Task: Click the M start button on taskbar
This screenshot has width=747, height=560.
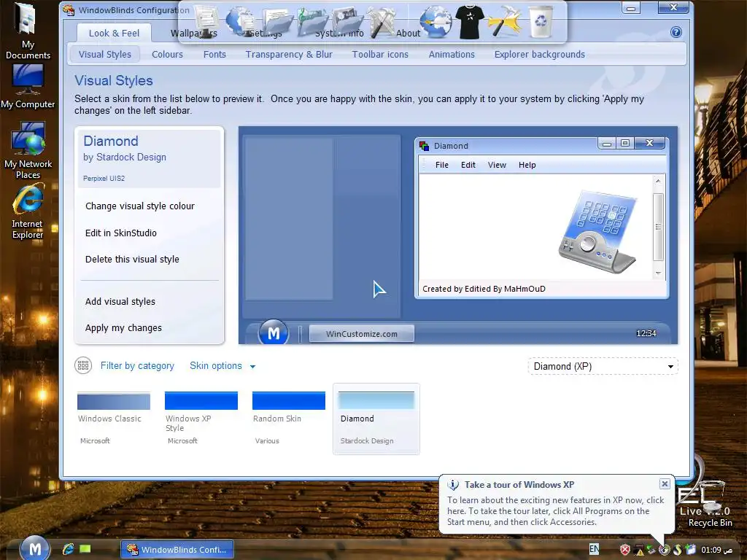Action: click(35, 548)
